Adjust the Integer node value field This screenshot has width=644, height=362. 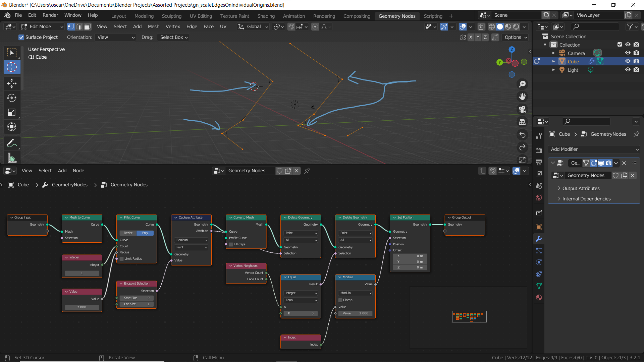click(82, 273)
